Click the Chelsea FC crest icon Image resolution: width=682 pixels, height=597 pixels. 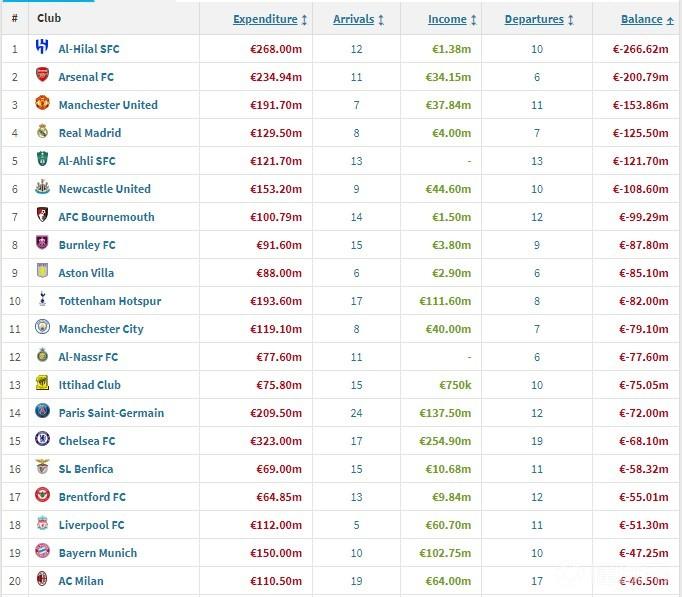tap(42, 440)
